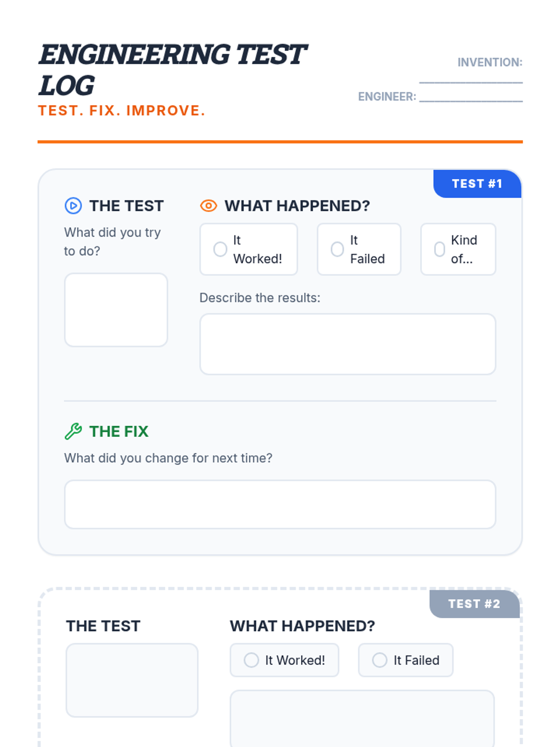Focus the "What did you try" text box
Viewport: 560px width, 747px height.
[x=116, y=310]
